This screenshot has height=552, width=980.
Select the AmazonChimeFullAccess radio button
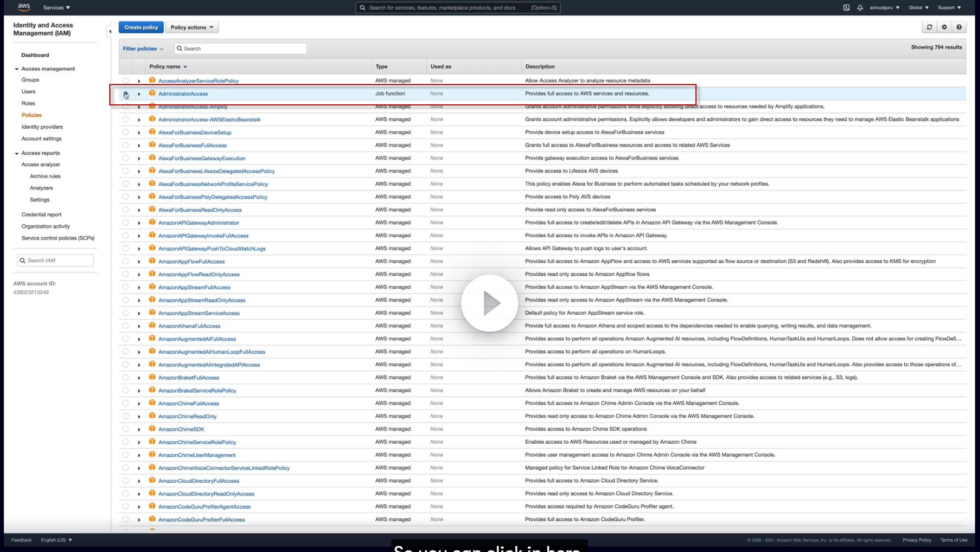click(x=126, y=403)
